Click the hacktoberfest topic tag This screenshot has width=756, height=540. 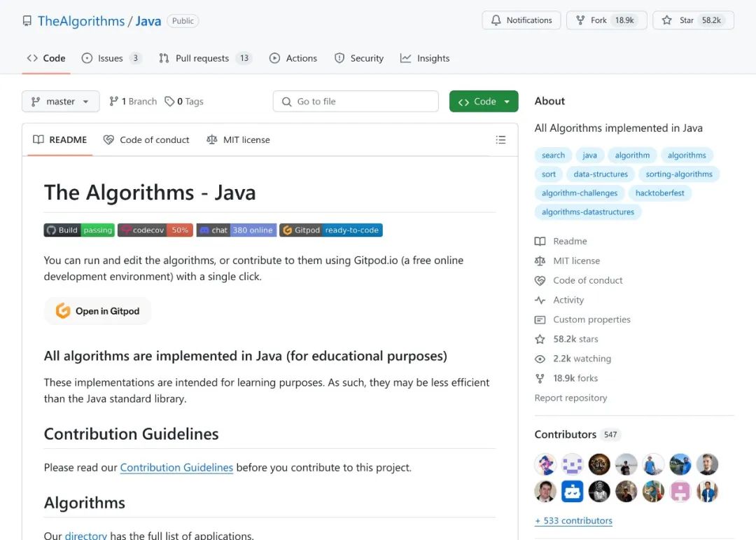point(659,193)
